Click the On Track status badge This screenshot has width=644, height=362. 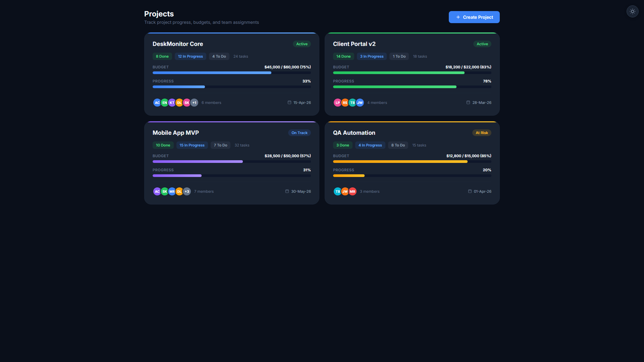300,133
